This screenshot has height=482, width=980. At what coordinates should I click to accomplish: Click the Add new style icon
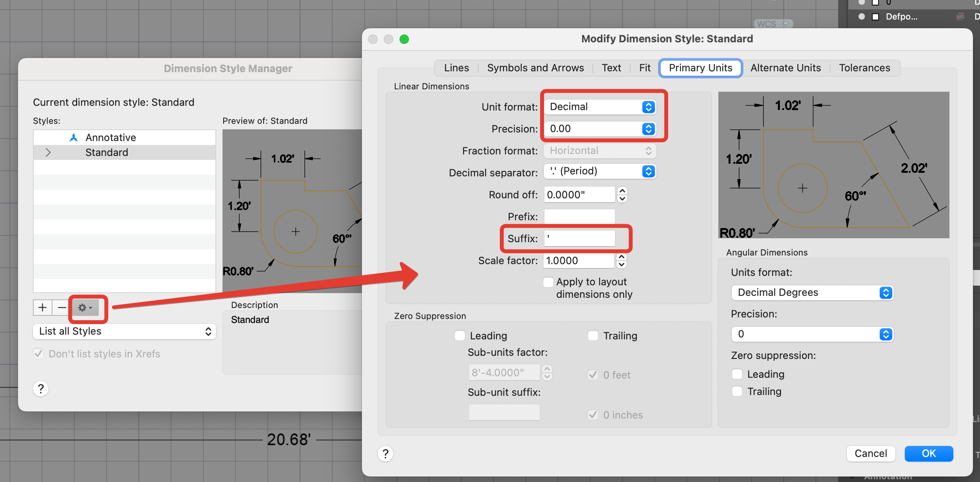click(42, 308)
